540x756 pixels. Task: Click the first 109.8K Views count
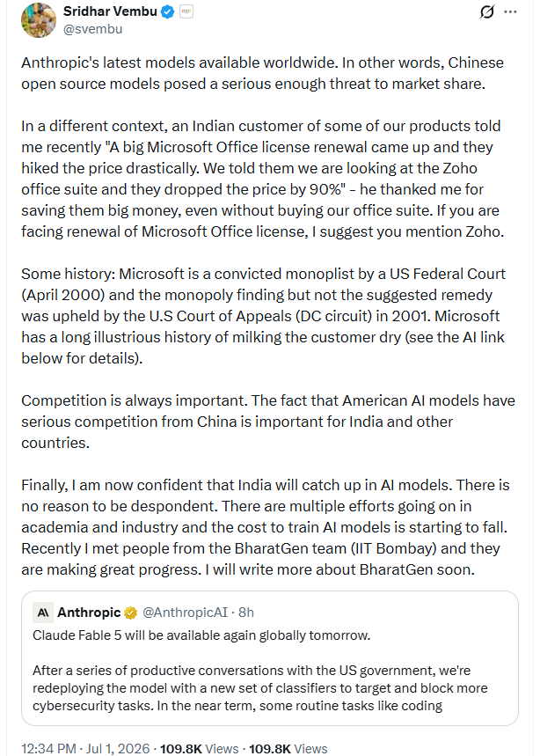coord(199,749)
